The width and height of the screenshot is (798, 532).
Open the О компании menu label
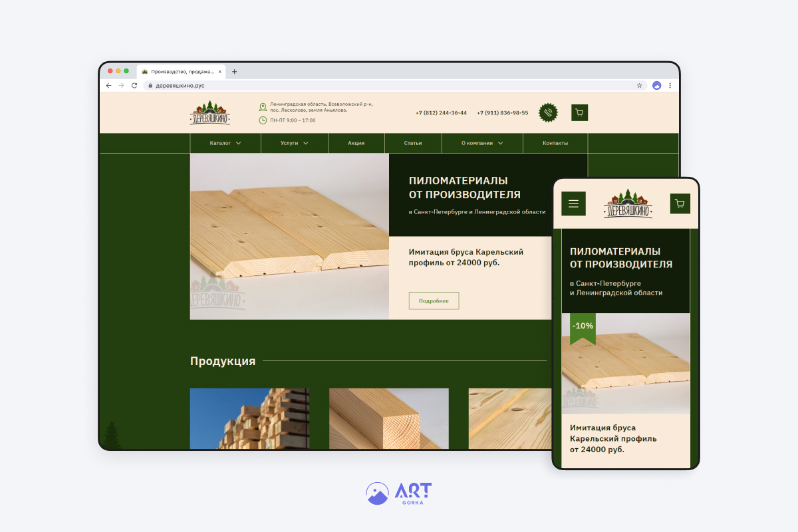pyautogui.click(x=477, y=143)
